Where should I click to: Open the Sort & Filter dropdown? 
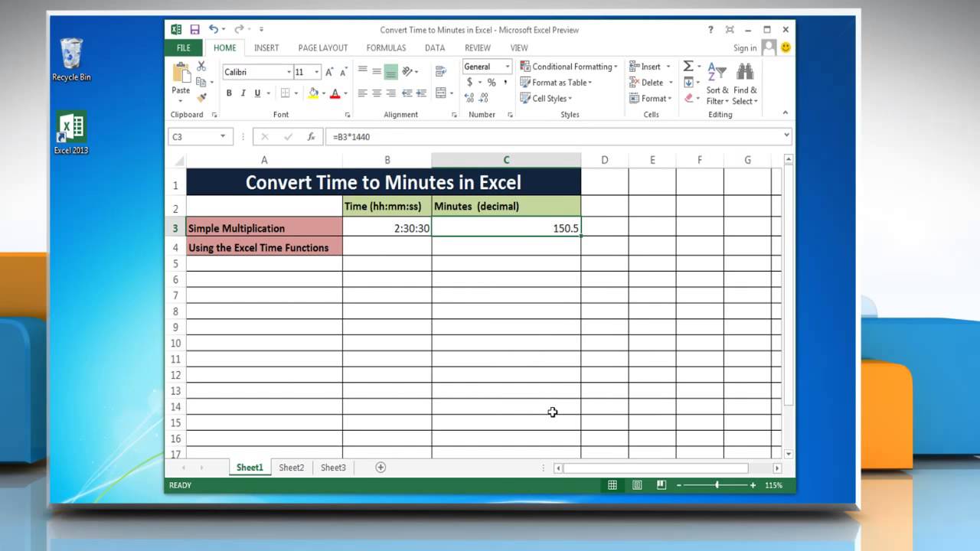click(x=717, y=84)
